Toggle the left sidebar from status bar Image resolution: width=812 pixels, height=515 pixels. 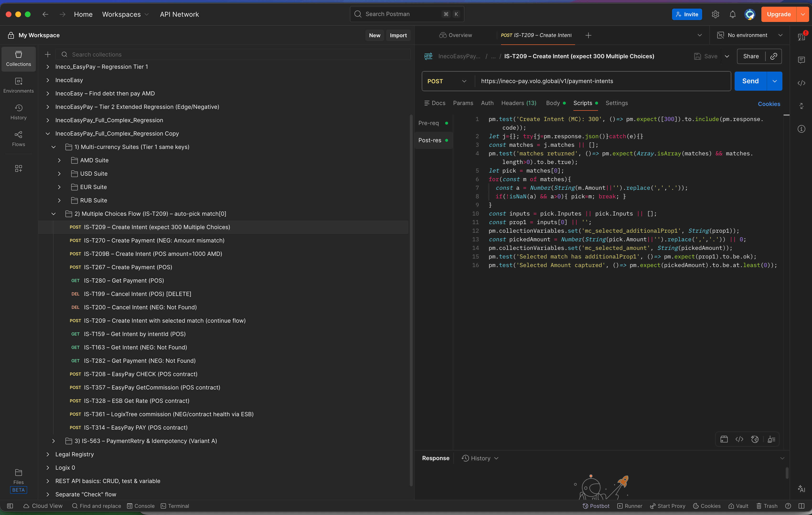pos(10,505)
